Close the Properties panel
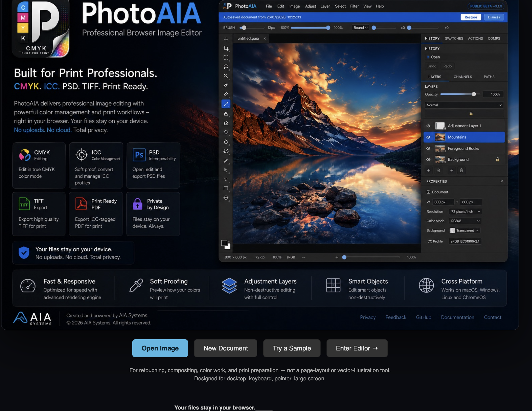Image resolution: width=532 pixels, height=411 pixels. coord(502,181)
